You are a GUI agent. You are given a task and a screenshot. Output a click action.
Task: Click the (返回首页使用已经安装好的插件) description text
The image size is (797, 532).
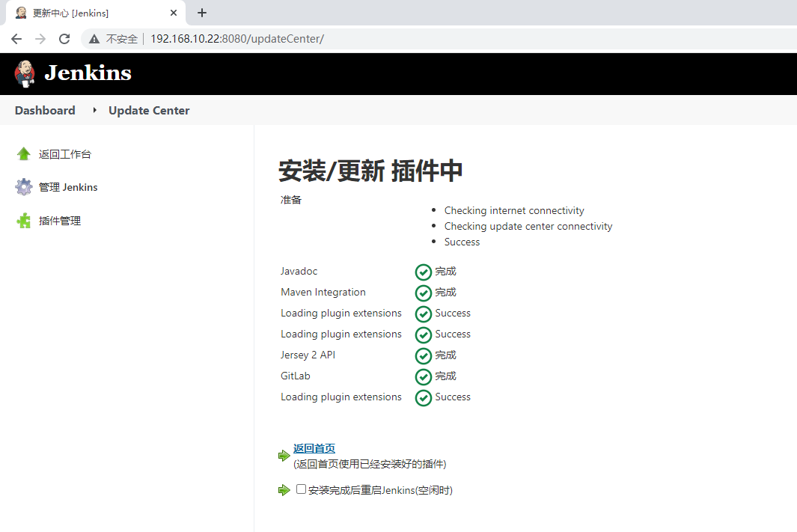pos(370,464)
